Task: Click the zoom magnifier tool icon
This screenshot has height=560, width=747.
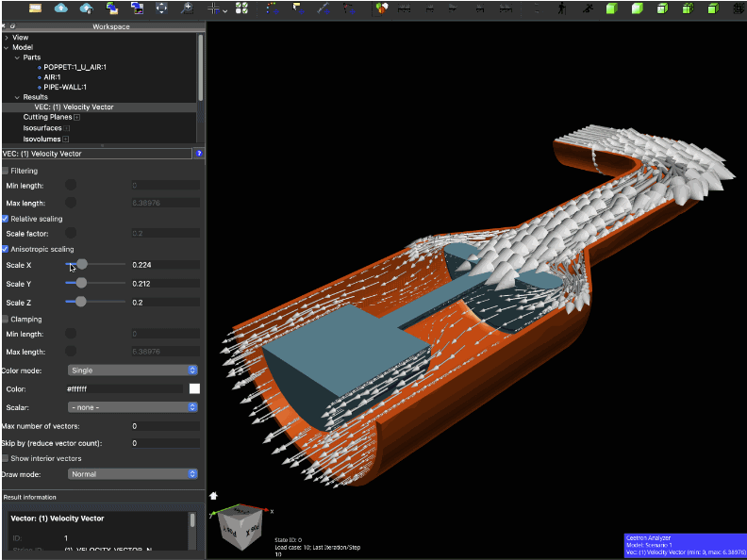Action: coord(187,8)
